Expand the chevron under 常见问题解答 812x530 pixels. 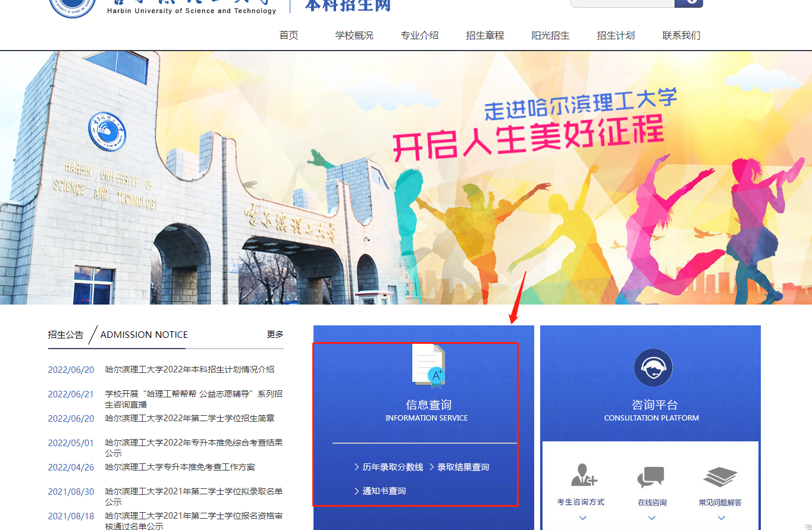(721, 518)
